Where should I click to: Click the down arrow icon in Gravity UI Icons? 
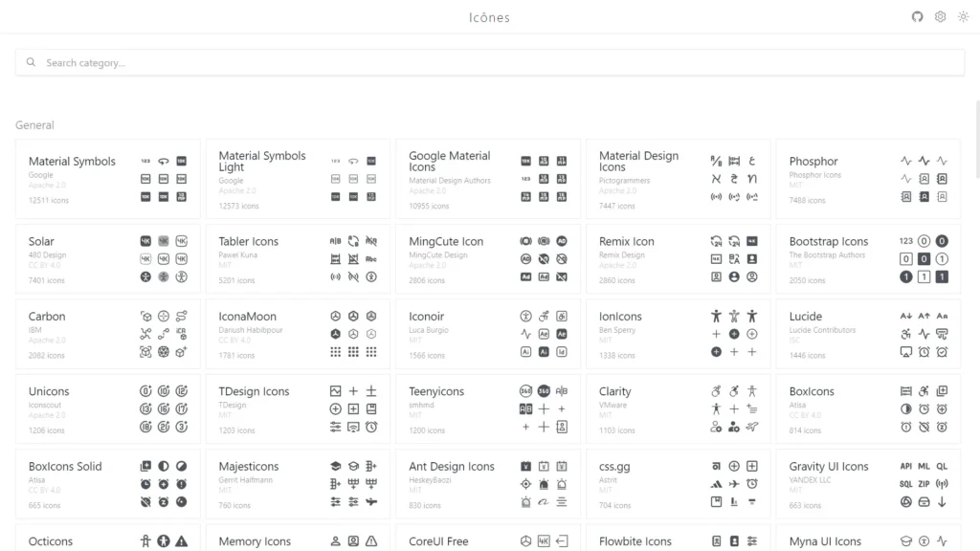(x=942, y=501)
